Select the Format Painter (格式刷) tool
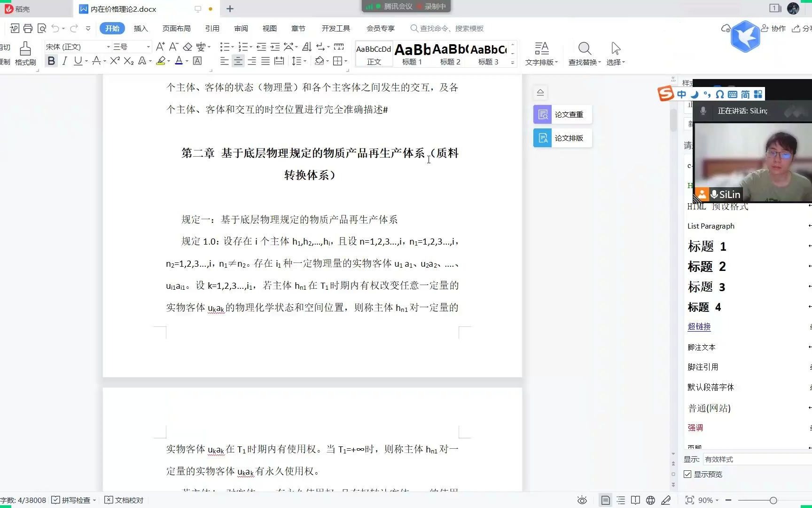Viewport: 812px width, 508px height. 25,53
